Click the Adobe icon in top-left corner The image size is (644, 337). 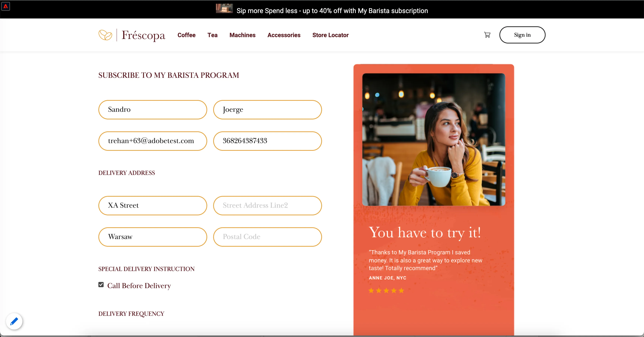(x=6, y=7)
